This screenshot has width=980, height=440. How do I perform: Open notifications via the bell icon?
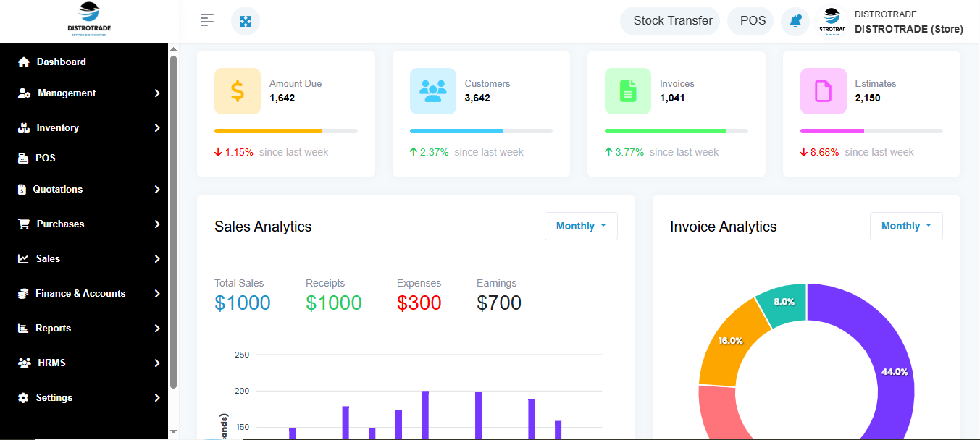click(795, 21)
